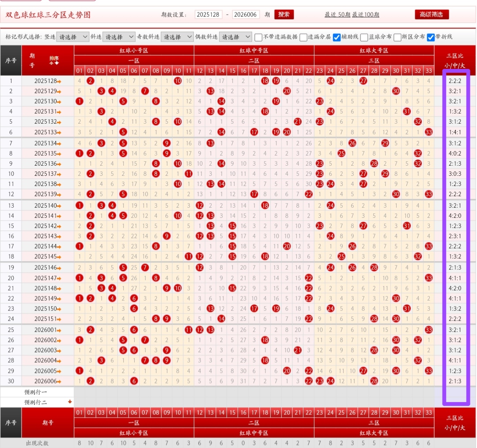Click red ball 33 in row 2025133
This screenshot has height=448, width=477.
click(428, 132)
